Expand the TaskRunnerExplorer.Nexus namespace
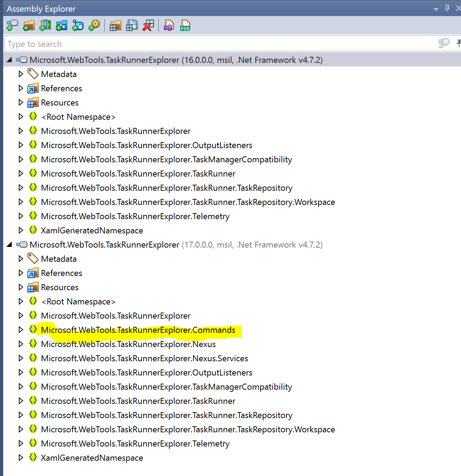This screenshot has width=461, height=476. click(x=21, y=344)
